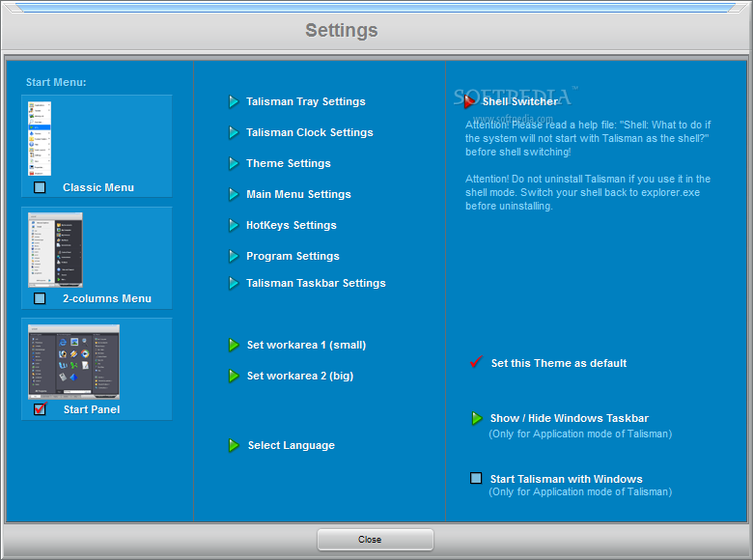Image resolution: width=753 pixels, height=560 pixels.
Task: Open Select Language text option
Action: (x=292, y=445)
